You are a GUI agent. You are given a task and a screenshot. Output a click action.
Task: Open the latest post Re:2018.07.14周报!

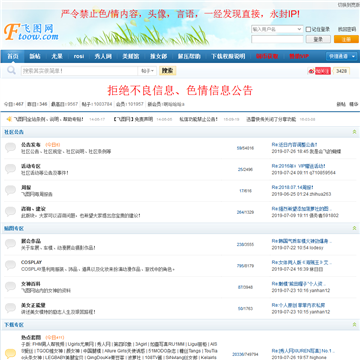coord(292,187)
